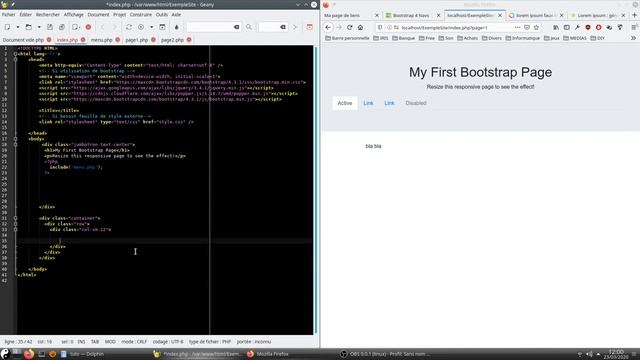Open the Build options dropdown arrow
Screen dimensions: 640x360
coord(151,27)
